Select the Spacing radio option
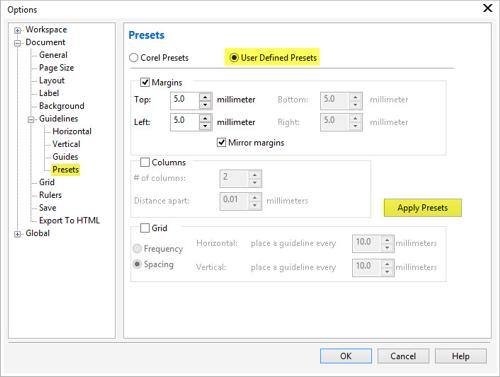 click(x=137, y=264)
